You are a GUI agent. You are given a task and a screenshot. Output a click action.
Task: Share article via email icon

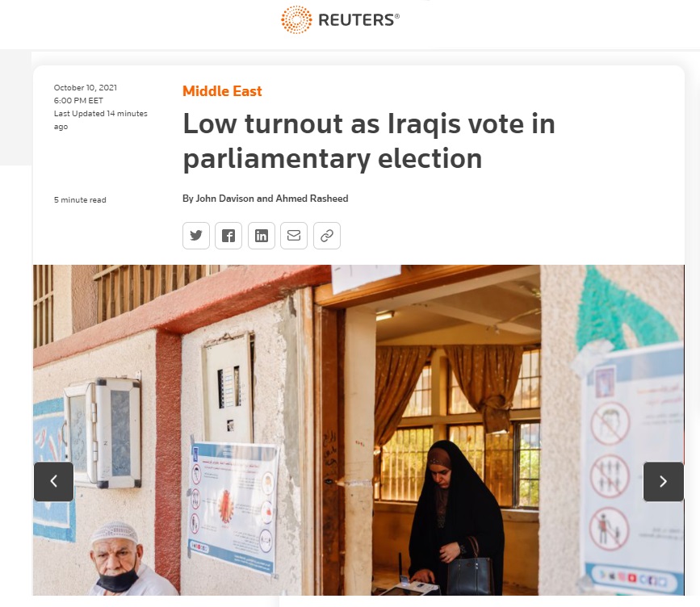coord(294,236)
